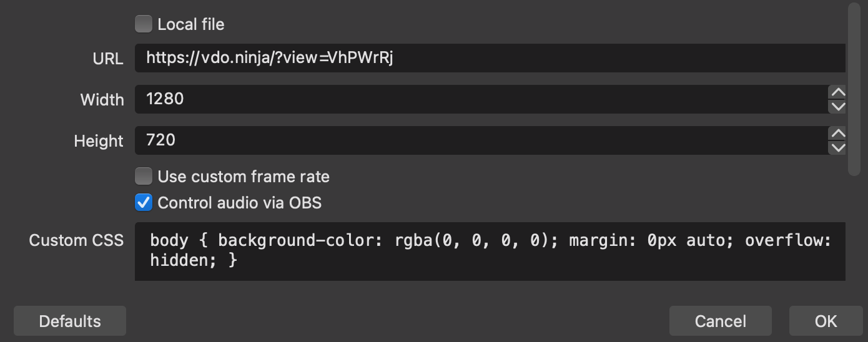This screenshot has width=868, height=342.
Task: Click the Use custom frame rate label
Action: point(244,177)
